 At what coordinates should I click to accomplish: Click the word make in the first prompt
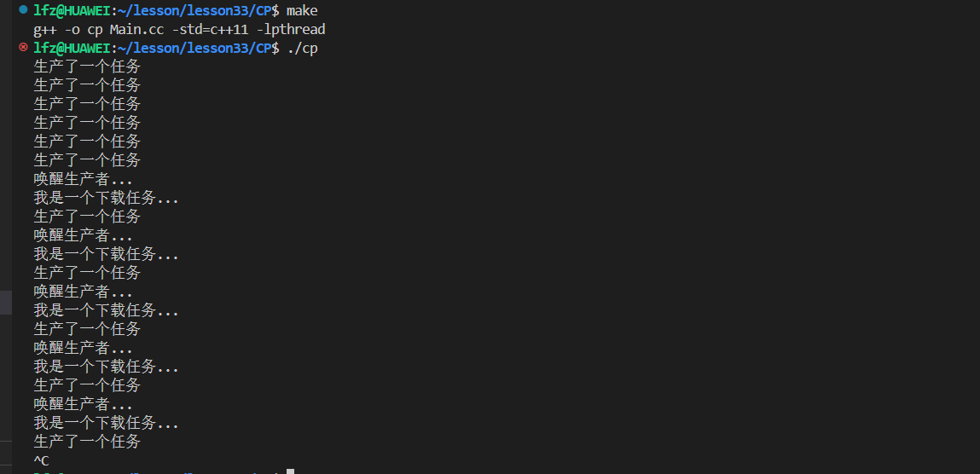point(302,10)
